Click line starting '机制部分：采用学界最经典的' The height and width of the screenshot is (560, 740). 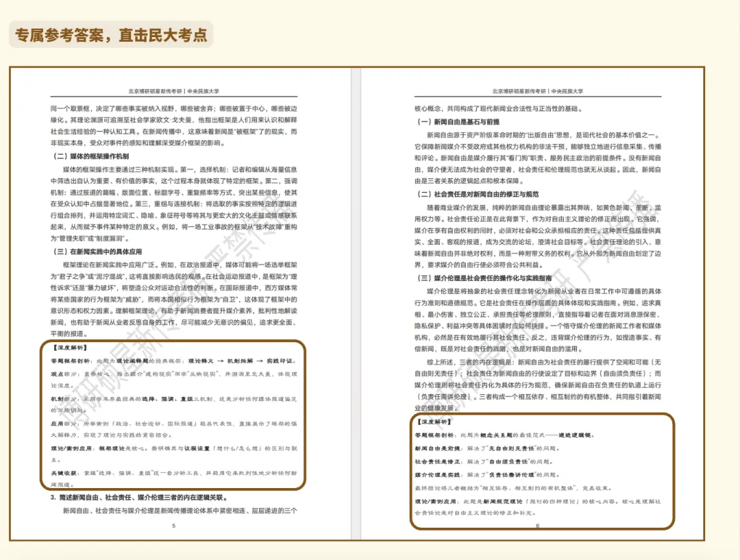173,399
